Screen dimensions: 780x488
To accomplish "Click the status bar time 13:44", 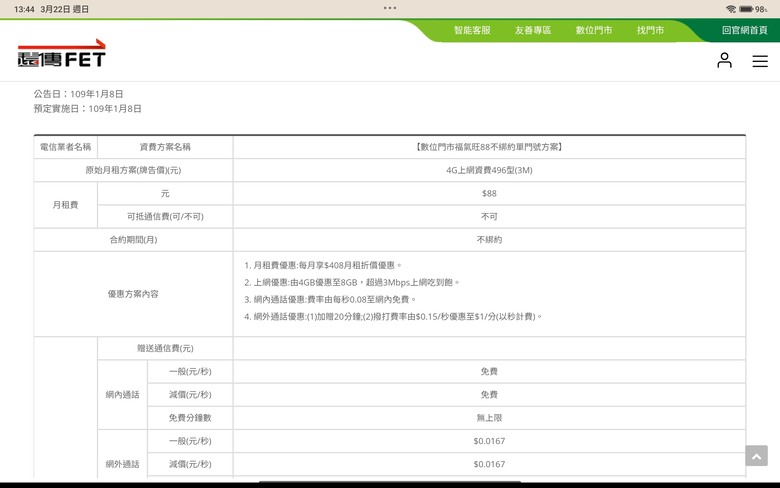I will tap(24, 9).
